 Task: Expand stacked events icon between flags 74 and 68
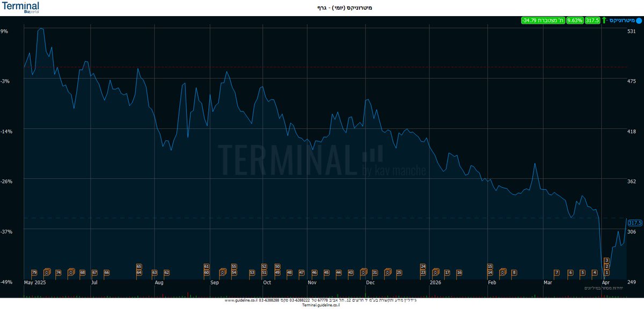coord(71,272)
